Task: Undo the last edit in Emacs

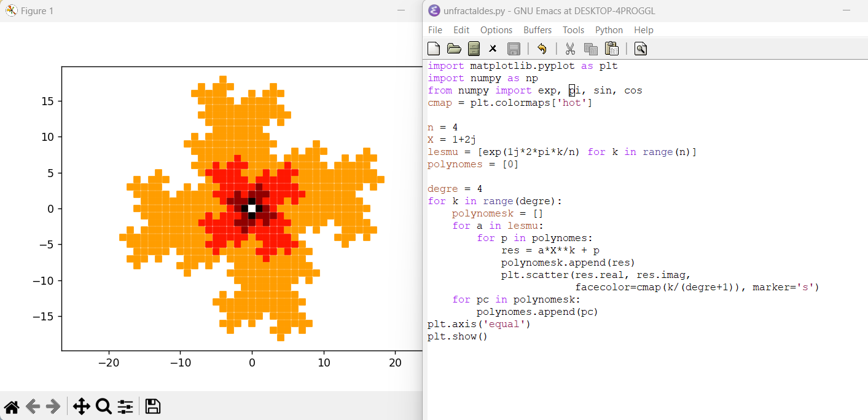Action: point(542,49)
